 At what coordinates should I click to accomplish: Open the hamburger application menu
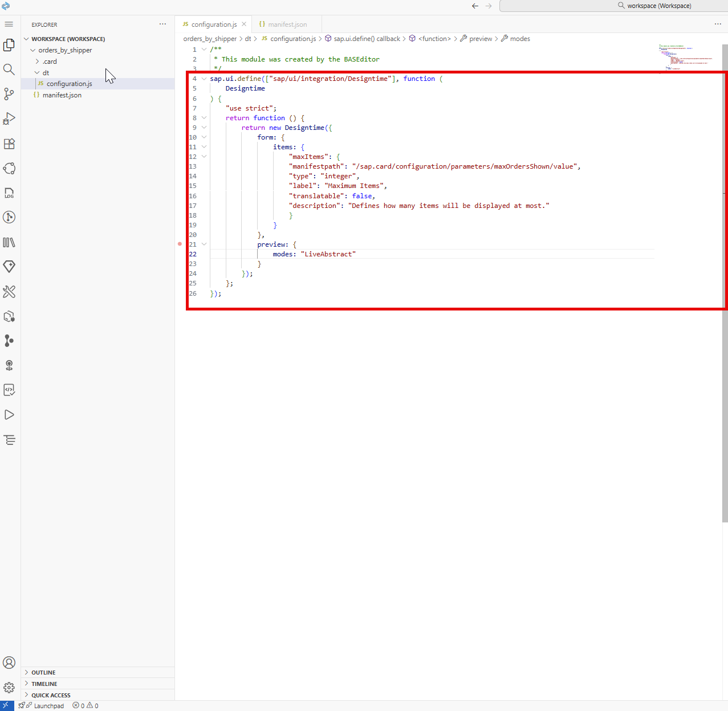coord(9,24)
